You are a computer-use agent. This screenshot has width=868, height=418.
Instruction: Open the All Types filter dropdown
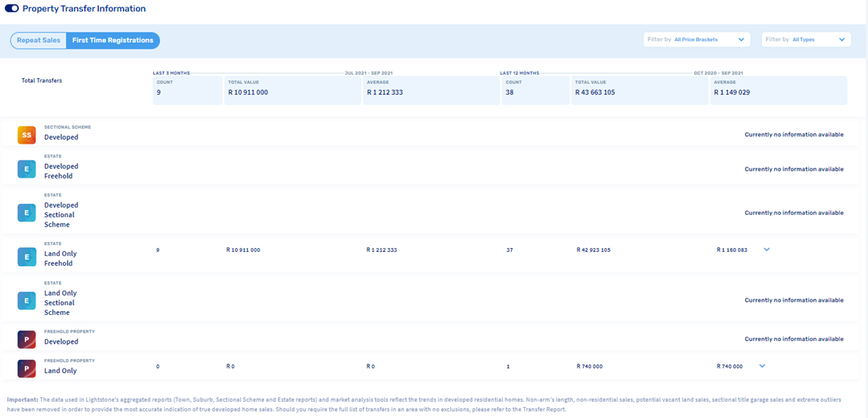click(805, 40)
